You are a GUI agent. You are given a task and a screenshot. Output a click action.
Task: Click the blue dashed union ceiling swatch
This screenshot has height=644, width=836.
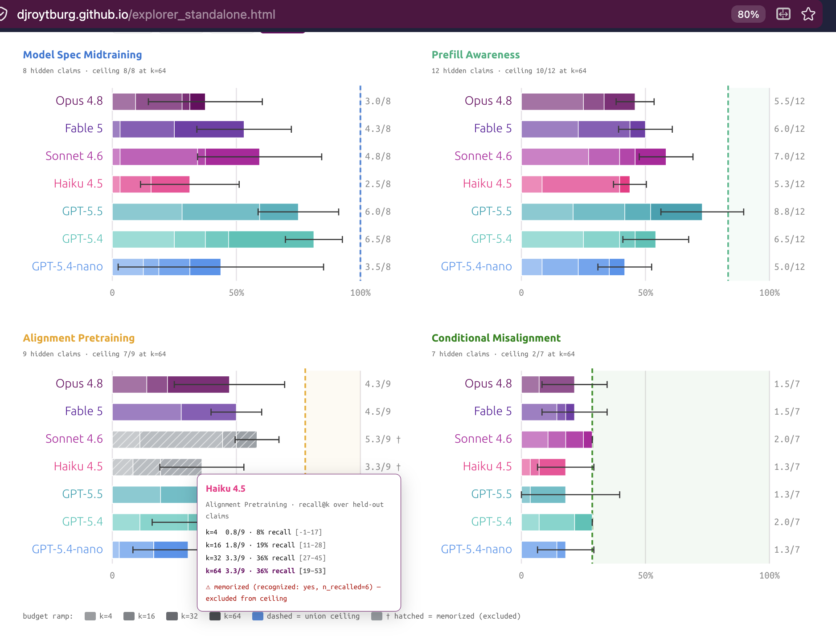258,616
